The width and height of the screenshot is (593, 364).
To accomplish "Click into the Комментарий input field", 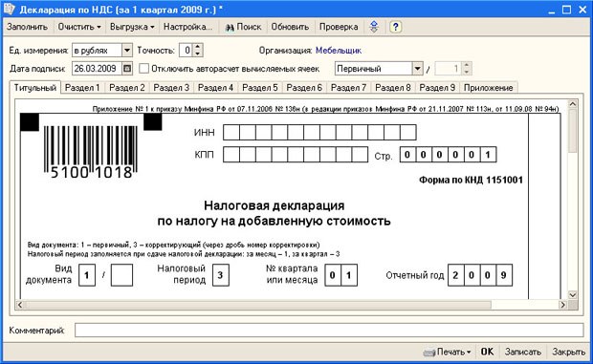I will 329,331.
